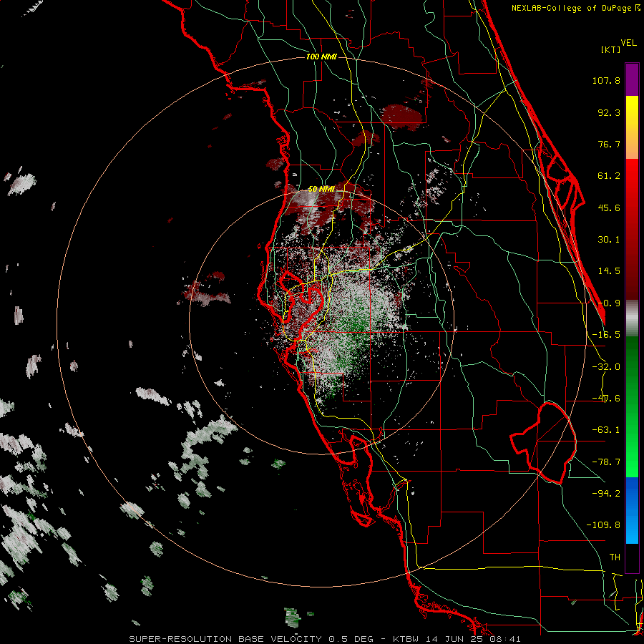Screen dimensions: 644x644
Task: Select the -78.7 scale value
Action: pos(606,462)
